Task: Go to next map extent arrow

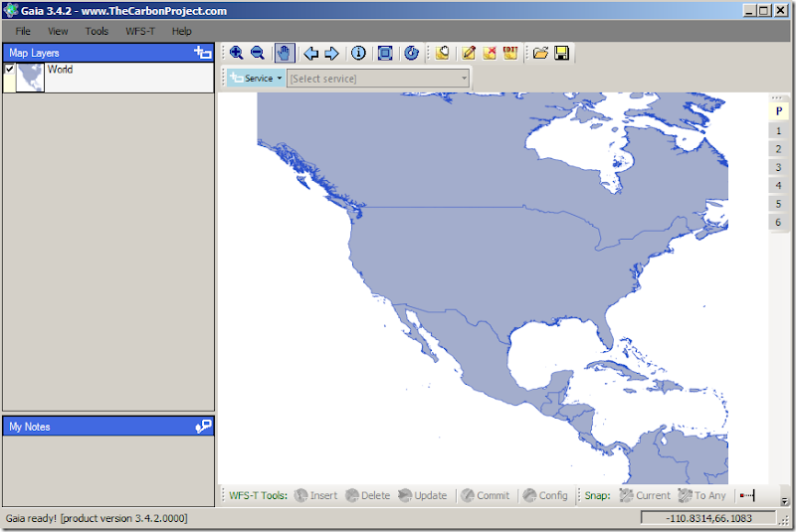Action: pos(332,54)
